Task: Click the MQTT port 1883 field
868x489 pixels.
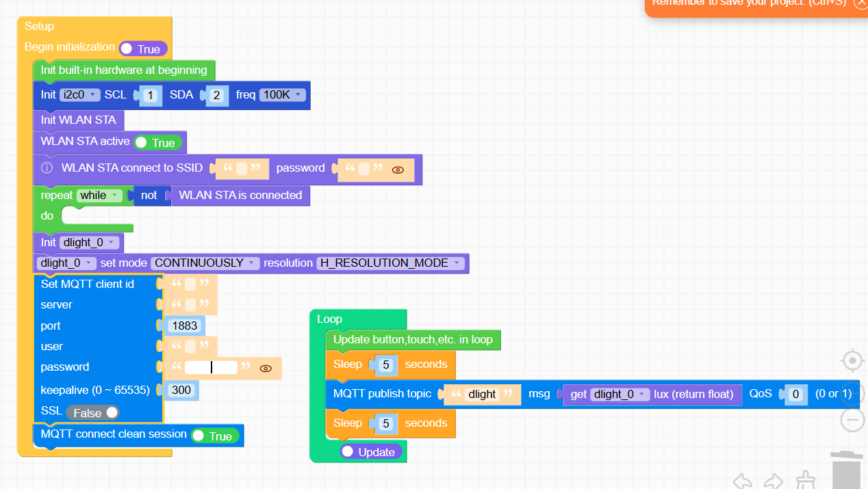Action: (185, 326)
